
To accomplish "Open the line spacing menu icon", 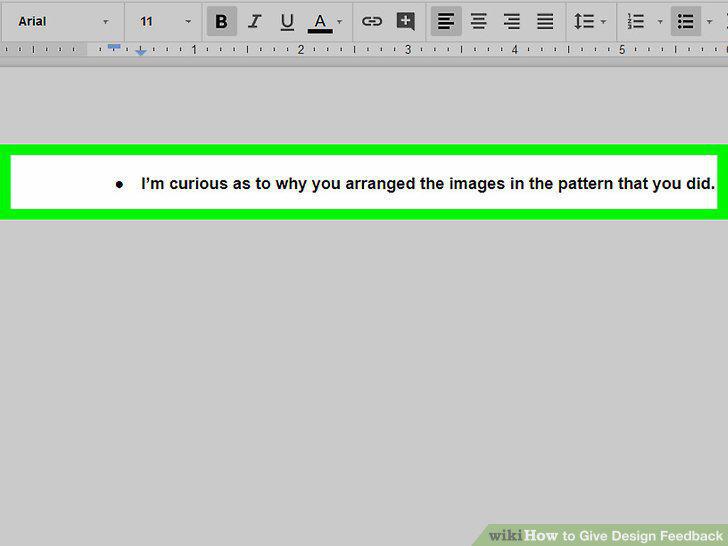I will coord(584,21).
